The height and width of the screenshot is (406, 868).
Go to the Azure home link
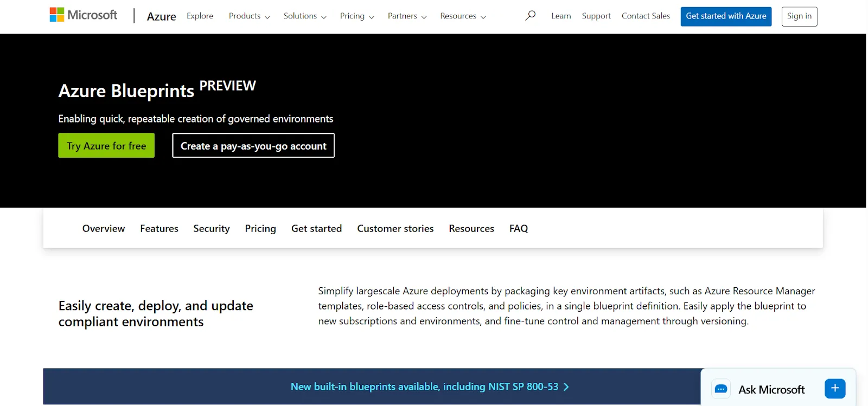162,16
